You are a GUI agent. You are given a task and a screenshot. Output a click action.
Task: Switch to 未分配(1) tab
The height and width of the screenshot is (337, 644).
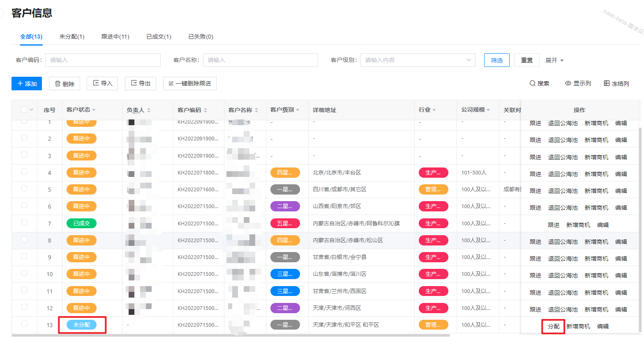tap(72, 37)
